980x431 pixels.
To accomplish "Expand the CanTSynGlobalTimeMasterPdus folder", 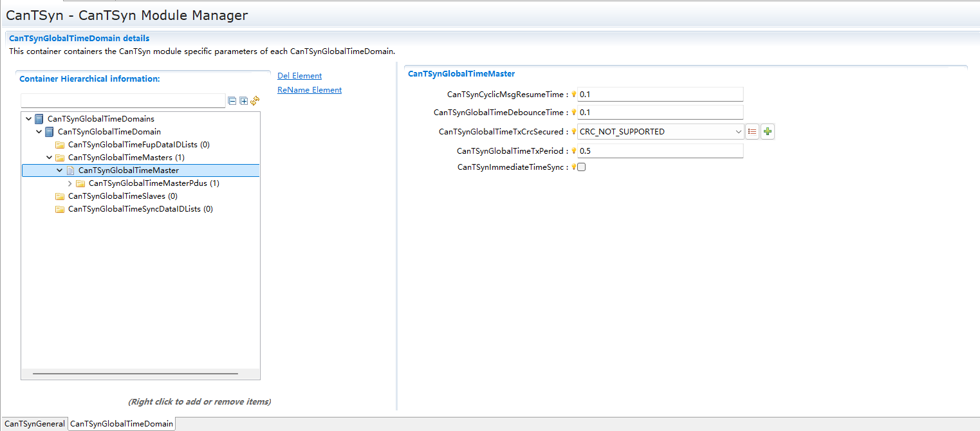I will (70, 183).
